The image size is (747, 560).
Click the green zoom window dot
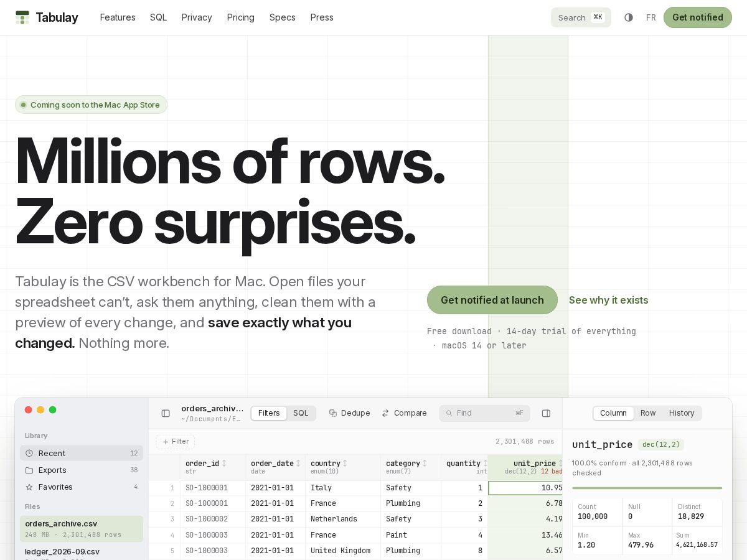pos(53,409)
